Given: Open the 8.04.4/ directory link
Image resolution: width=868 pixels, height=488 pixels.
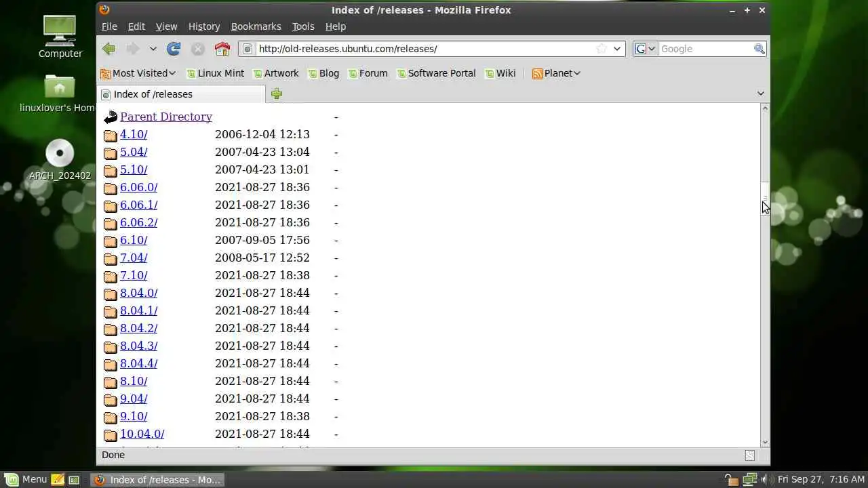Looking at the screenshot, I should point(138,363).
